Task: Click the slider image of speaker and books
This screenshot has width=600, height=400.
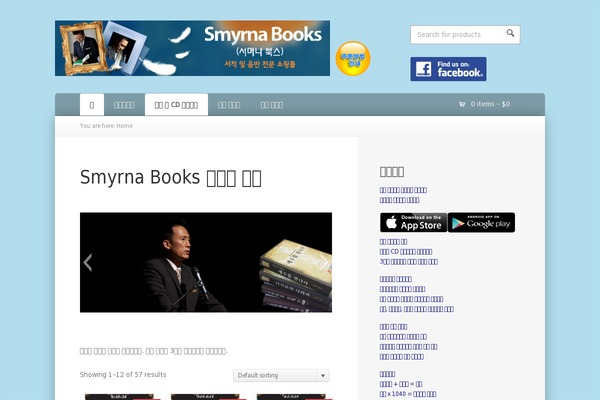Action: pos(206,263)
